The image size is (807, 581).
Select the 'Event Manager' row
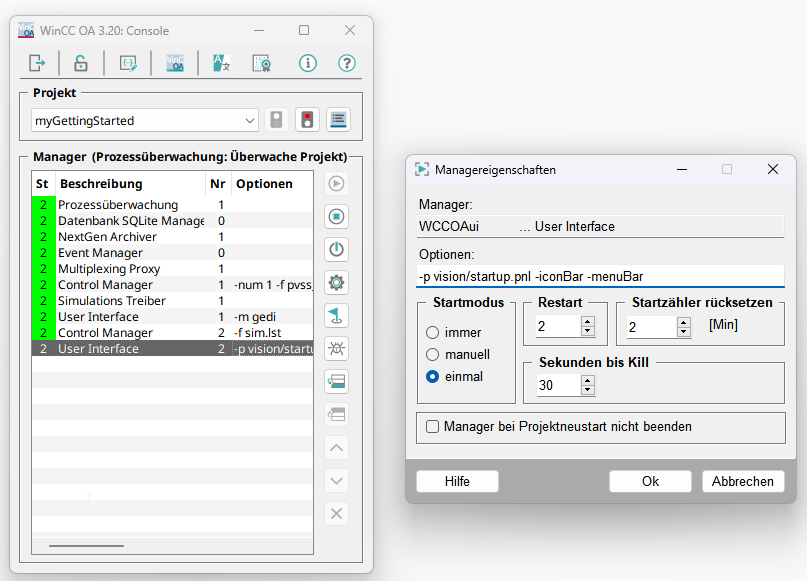[x=172, y=253]
